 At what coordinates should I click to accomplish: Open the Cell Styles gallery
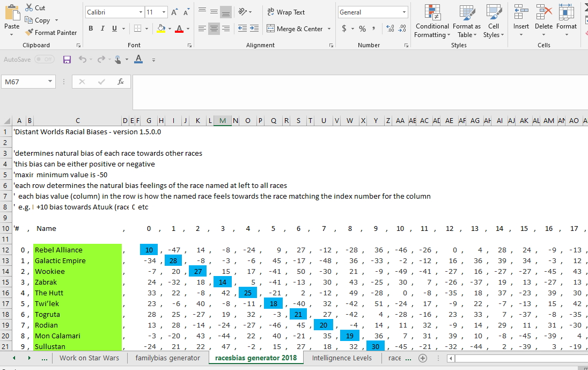494,21
